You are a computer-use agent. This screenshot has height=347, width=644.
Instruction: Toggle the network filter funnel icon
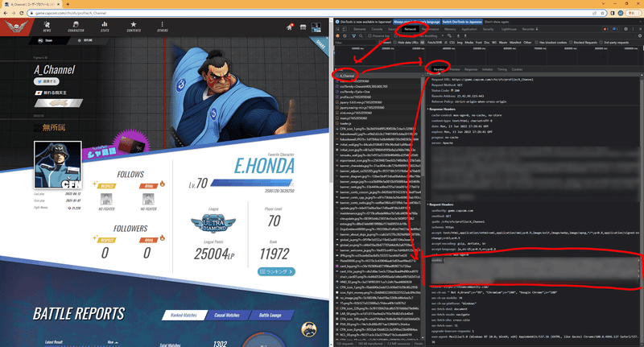point(353,35)
